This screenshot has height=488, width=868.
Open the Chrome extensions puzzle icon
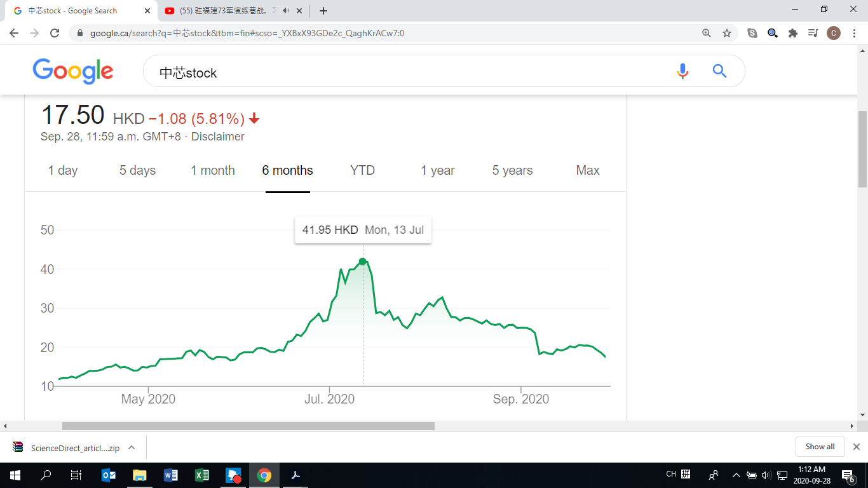coord(792,33)
